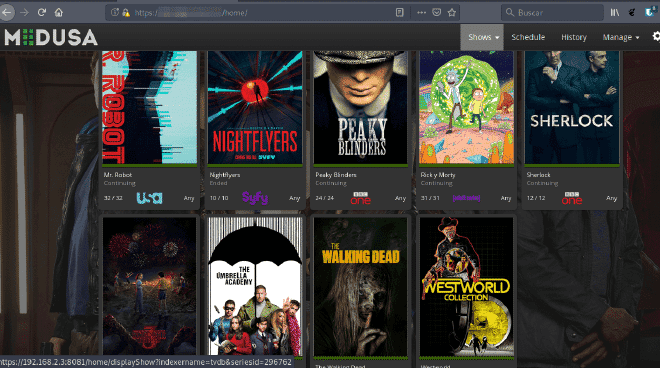660x368 pixels.
Task: Click BBC One logo on Sherlock card
Action: coord(572,198)
